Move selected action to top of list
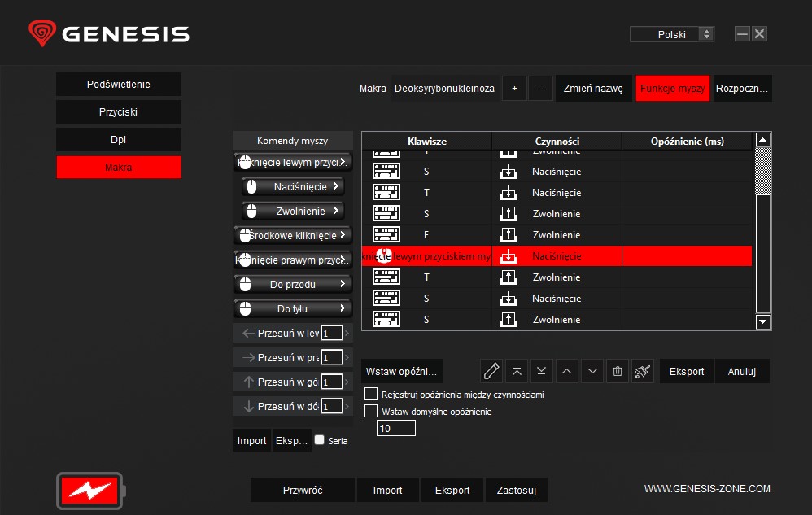812x515 pixels. 516,371
